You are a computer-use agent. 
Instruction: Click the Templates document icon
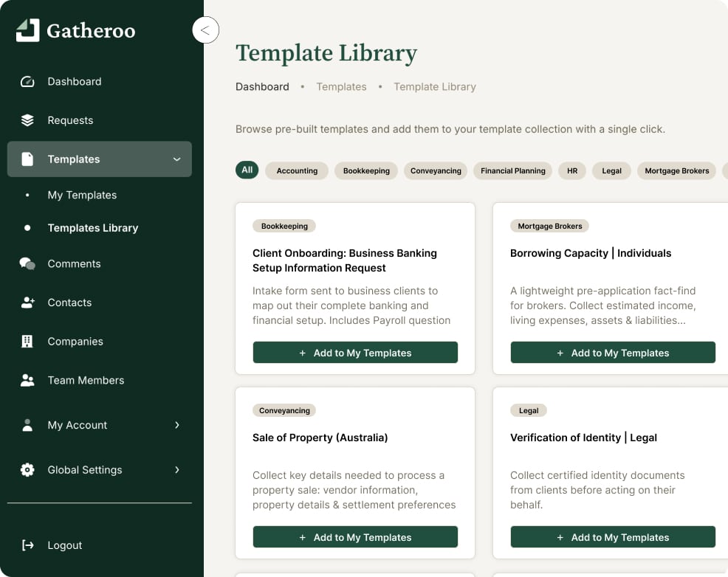[27, 159]
